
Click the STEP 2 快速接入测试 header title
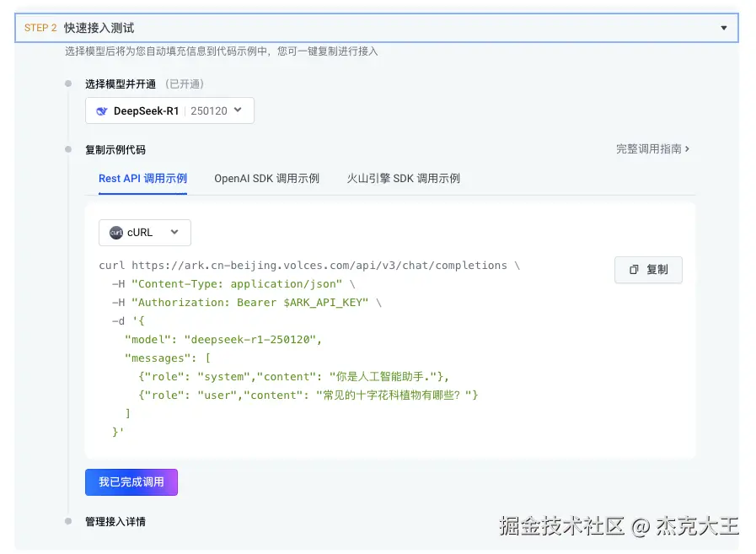coord(79,28)
